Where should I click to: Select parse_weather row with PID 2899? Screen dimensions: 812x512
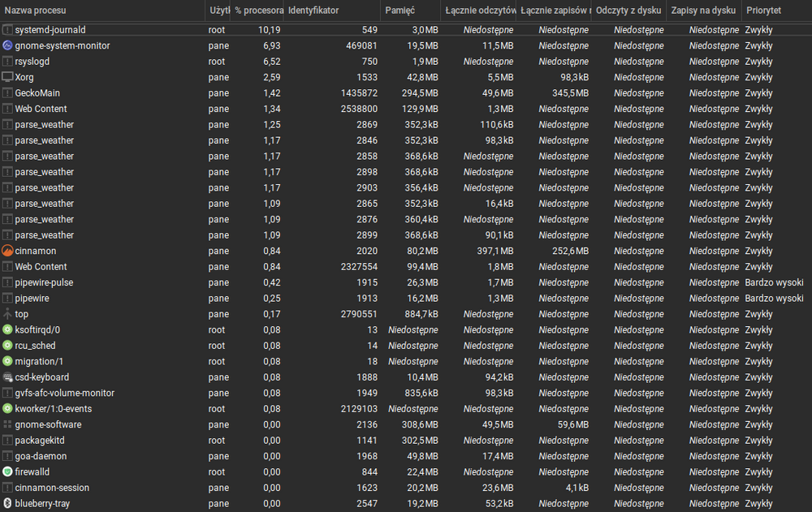(406, 235)
